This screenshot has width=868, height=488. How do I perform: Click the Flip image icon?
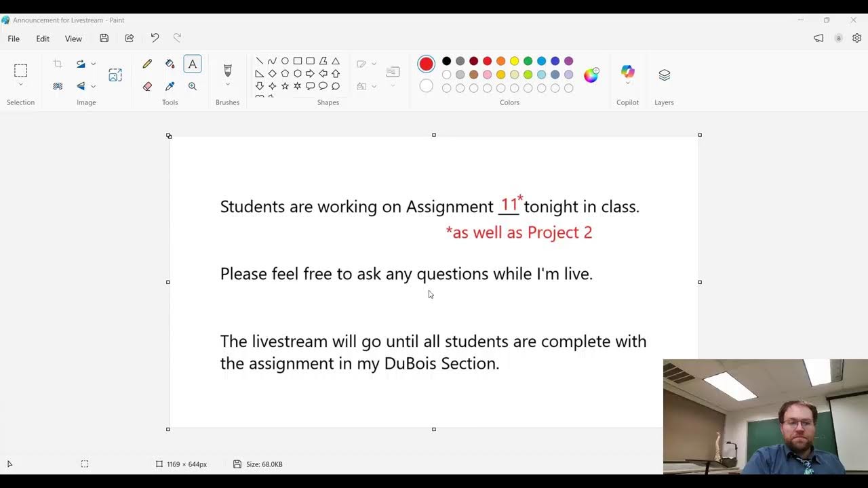(81, 86)
